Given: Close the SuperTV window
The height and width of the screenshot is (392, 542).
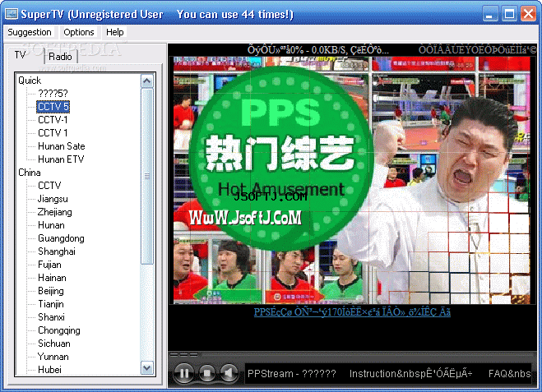Looking at the screenshot, I should pyautogui.click(x=528, y=14).
